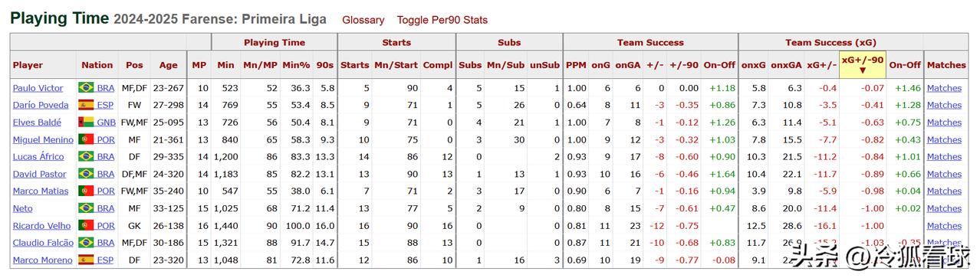Click Brazil flag in Claudio Falcão row
Viewport: 980px width, 278px height.
(86, 243)
